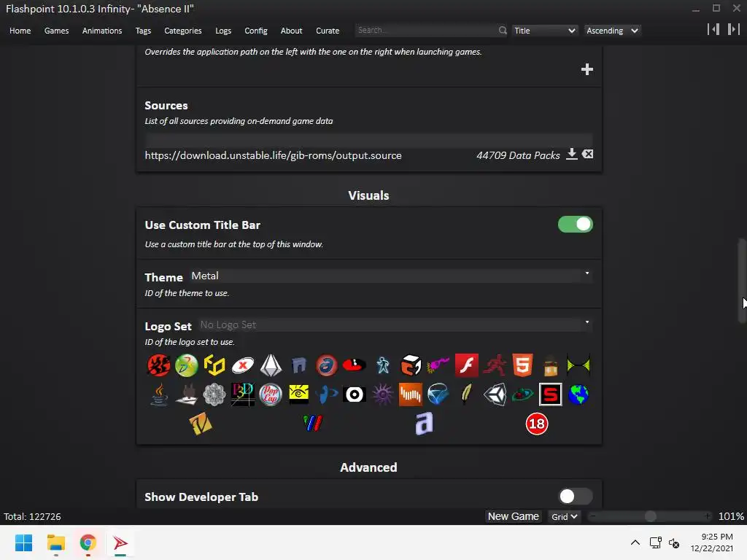
Task: View the Logs tab
Action: point(223,31)
